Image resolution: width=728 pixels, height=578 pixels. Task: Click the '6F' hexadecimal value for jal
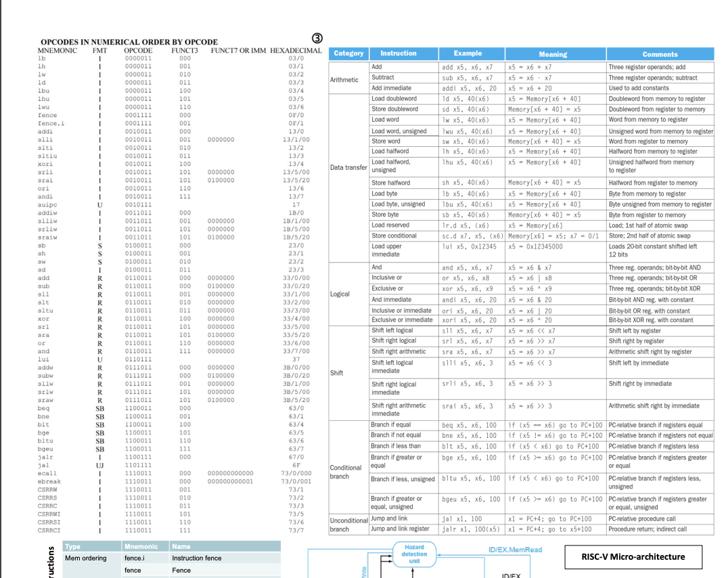point(296,465)
